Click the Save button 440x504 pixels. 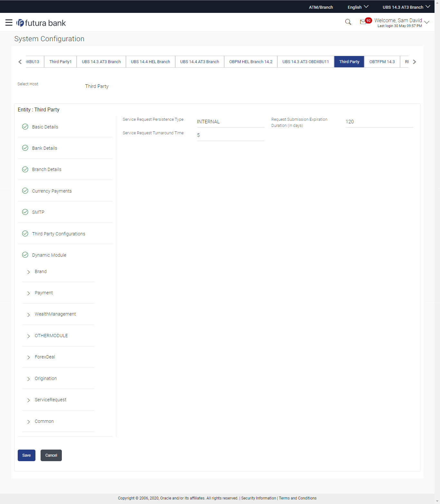point(26,455)
